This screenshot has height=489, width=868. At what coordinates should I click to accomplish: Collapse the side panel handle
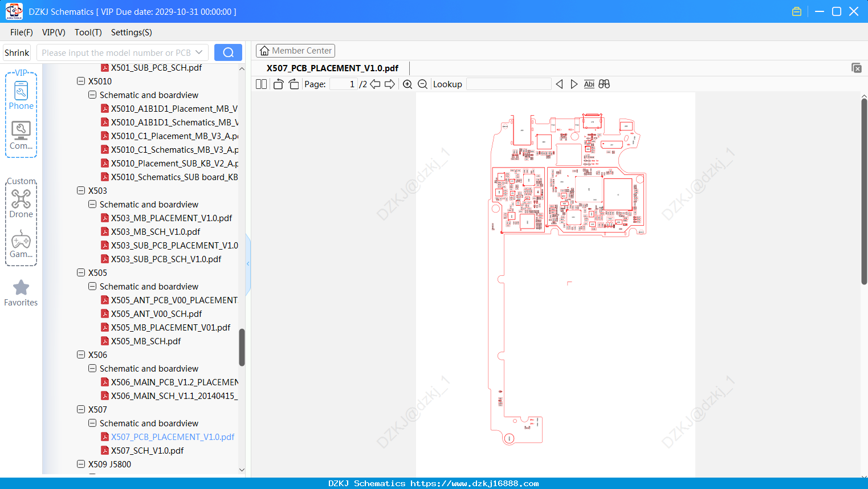coord(248,263)
